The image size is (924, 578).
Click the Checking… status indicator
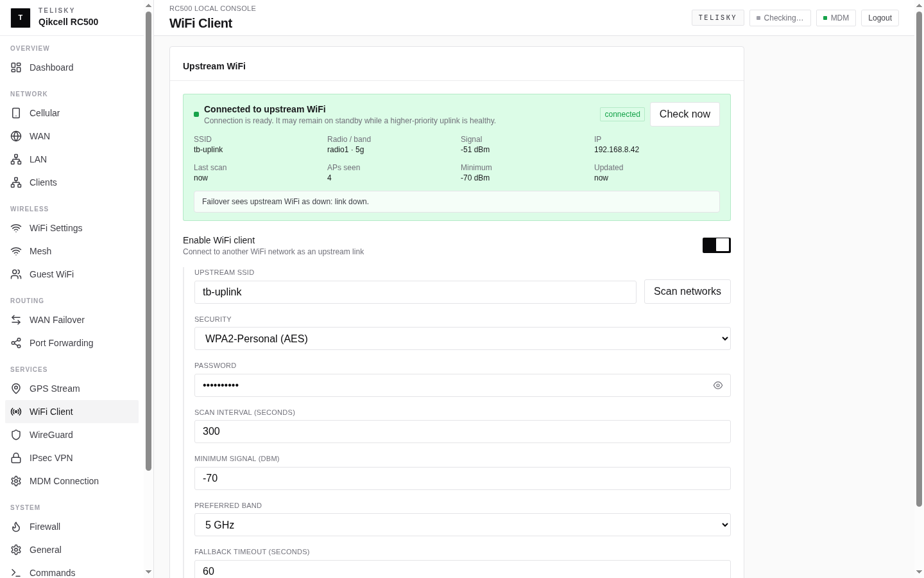[x=780, y=18]
